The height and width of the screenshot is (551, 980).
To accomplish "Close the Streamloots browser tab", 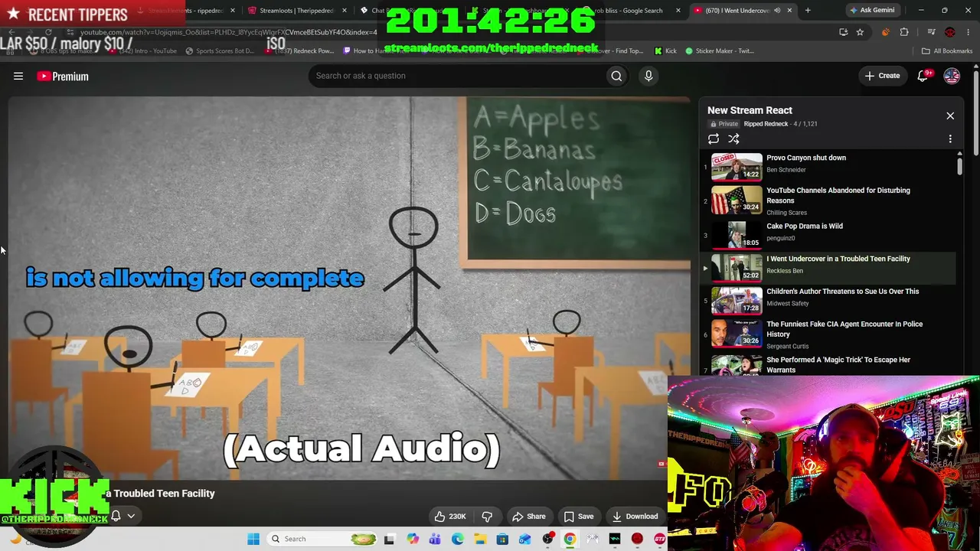I will [x=345, y=11].
